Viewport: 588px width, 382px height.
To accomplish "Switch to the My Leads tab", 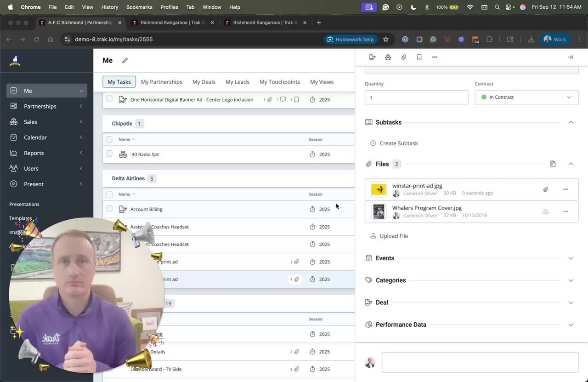I will (237, 82).
